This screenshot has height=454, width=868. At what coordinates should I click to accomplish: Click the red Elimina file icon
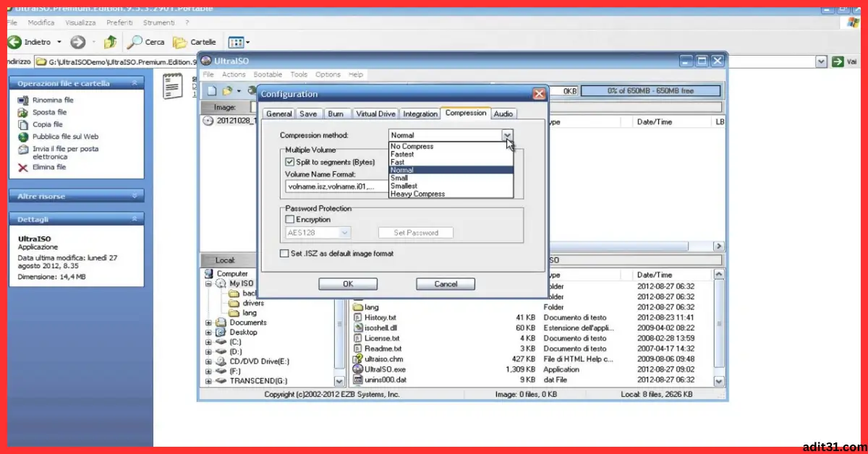pyautogui.click(x=23, y=167)
